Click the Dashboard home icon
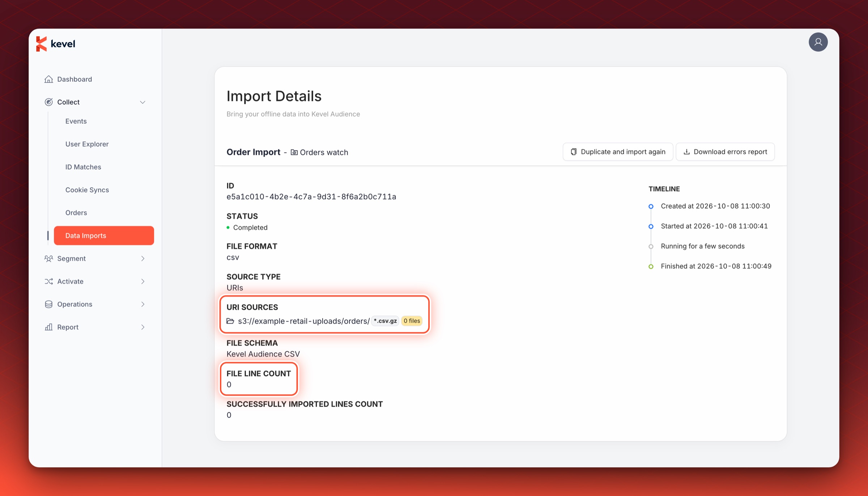Screen dimensions: 868x496 48,79
